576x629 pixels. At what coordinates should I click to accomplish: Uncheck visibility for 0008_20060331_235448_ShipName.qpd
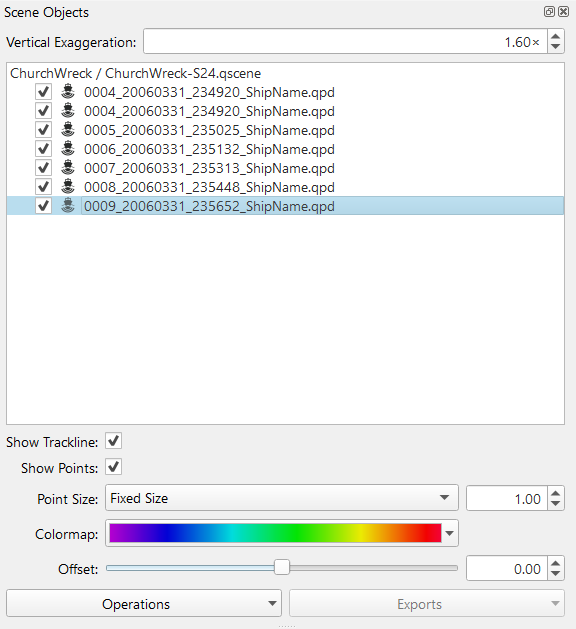(x=43, y=187)
